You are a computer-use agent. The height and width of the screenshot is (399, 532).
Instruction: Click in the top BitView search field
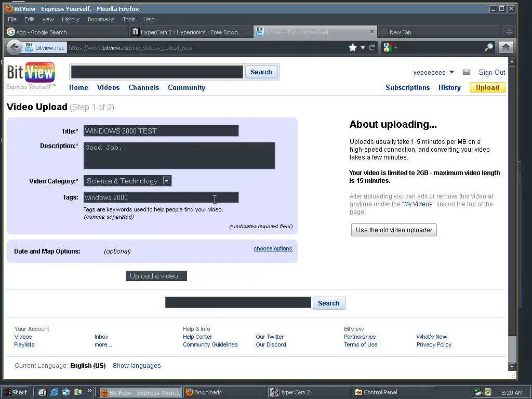(157, 72)
